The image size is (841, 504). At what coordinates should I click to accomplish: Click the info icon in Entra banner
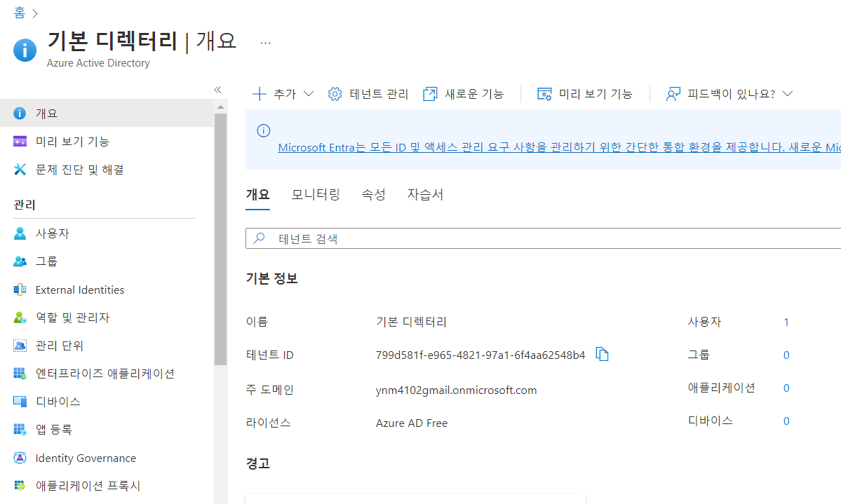point(263,130)
